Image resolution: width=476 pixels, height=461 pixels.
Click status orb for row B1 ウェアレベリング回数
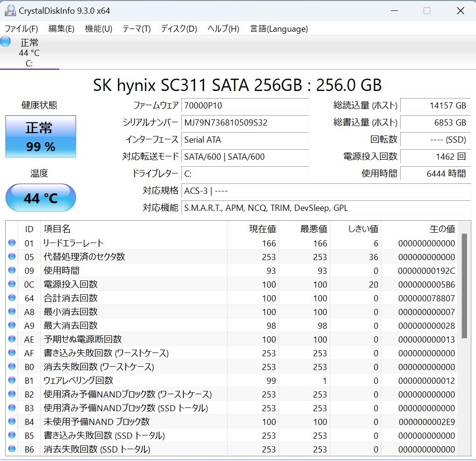click(12, 380)
